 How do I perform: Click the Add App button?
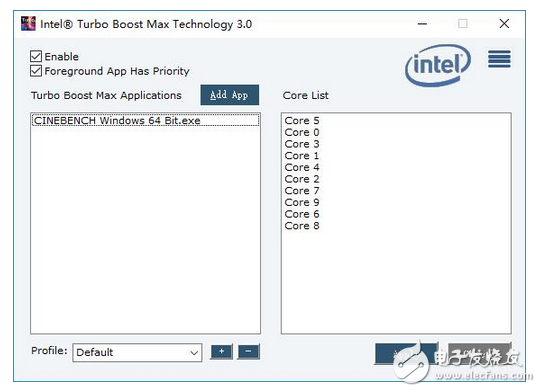pos(229,95)
